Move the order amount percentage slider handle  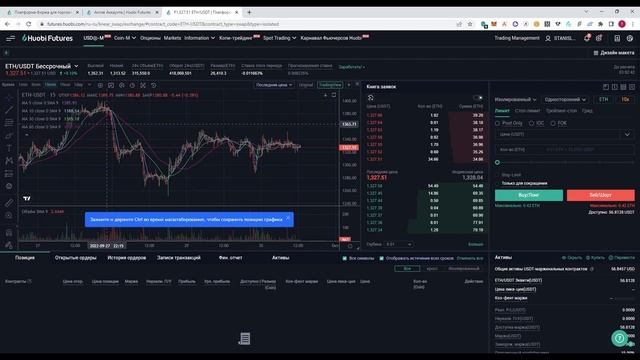coord(497,162)
